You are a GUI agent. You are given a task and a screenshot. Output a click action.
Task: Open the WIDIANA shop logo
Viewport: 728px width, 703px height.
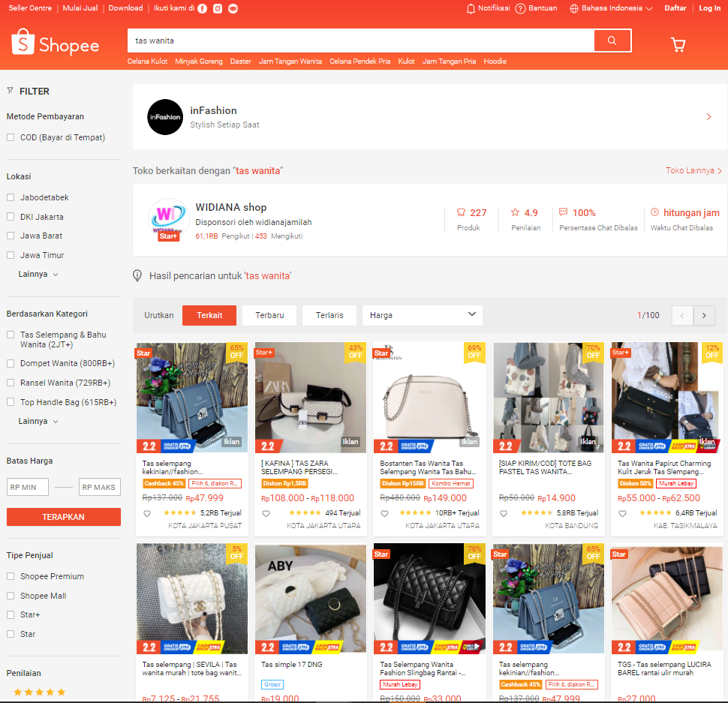point(169,219)
